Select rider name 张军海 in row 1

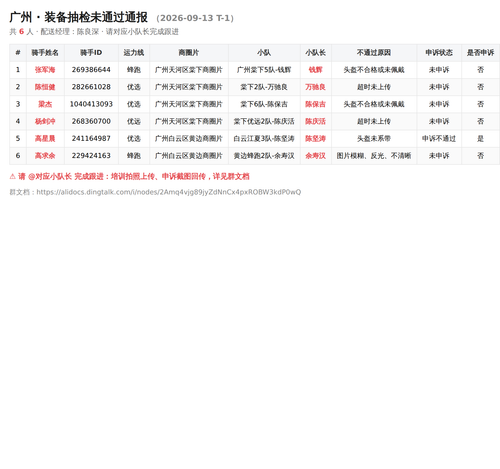click(x=45, y=70)
